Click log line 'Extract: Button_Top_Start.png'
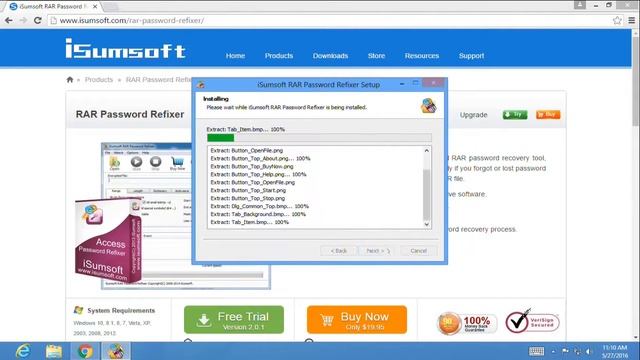The image size is (640, 360). (248, 190)
